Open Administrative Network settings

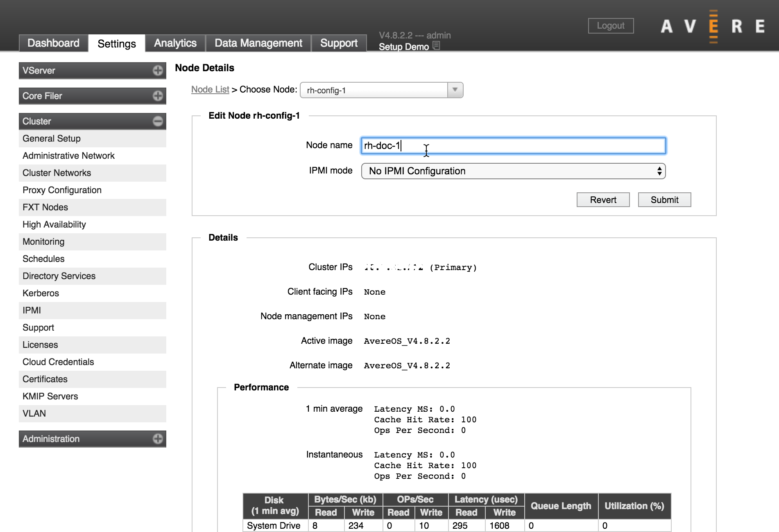coord(93,156)
